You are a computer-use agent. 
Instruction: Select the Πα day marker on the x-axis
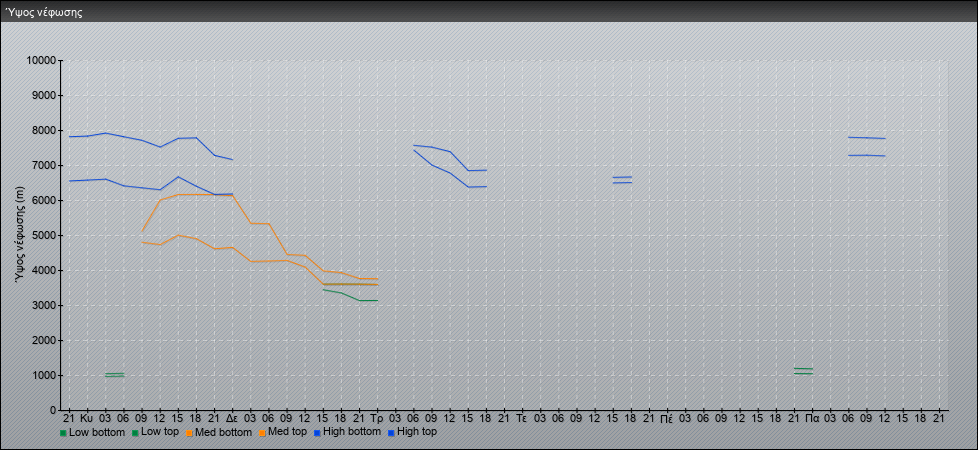point(811,417)
